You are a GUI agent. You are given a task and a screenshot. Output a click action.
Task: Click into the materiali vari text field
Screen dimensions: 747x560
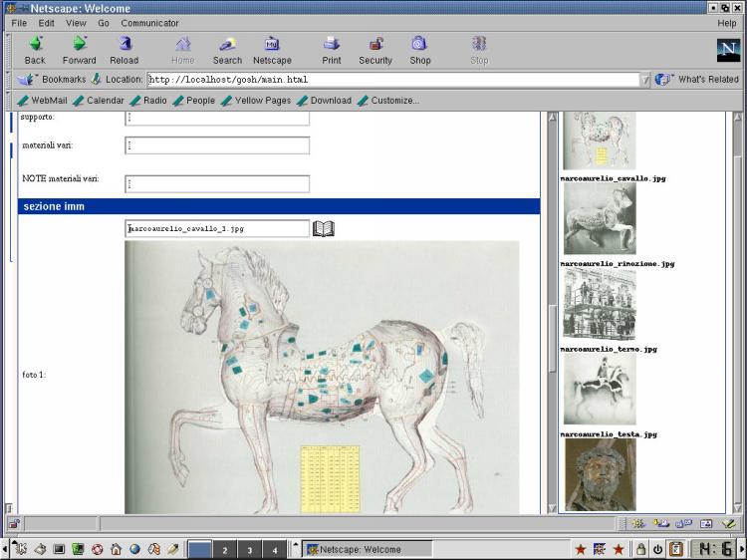click(217, 146)
